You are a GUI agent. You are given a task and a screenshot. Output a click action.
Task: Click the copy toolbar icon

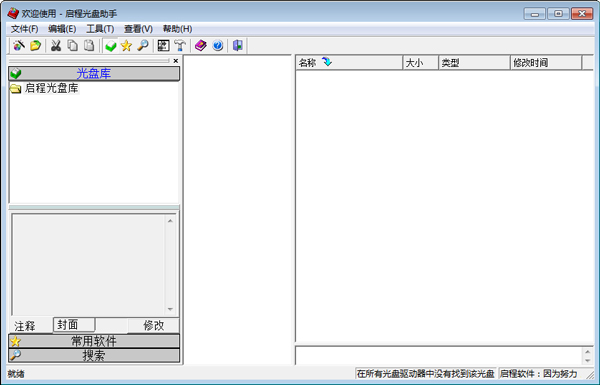click(72, 46)
